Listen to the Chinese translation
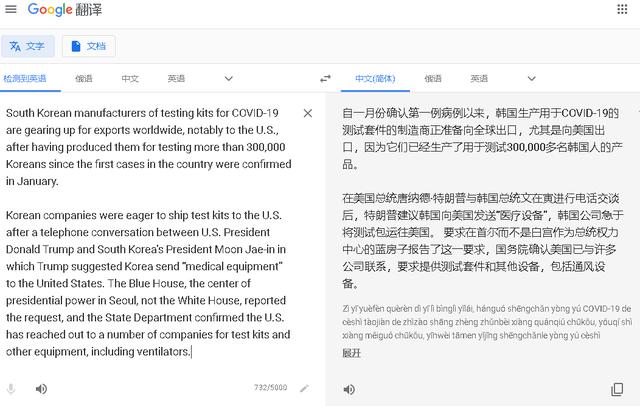Image resolution: width=640 pixels, height=406 pixels. [x=349, y=389]
